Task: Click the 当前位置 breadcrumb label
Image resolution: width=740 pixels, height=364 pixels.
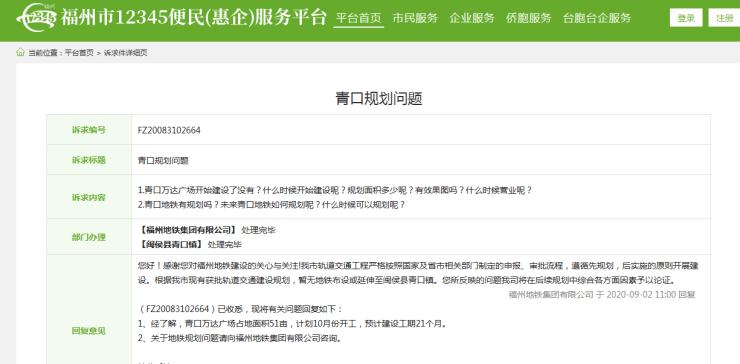Action: [x=45, y=53]
